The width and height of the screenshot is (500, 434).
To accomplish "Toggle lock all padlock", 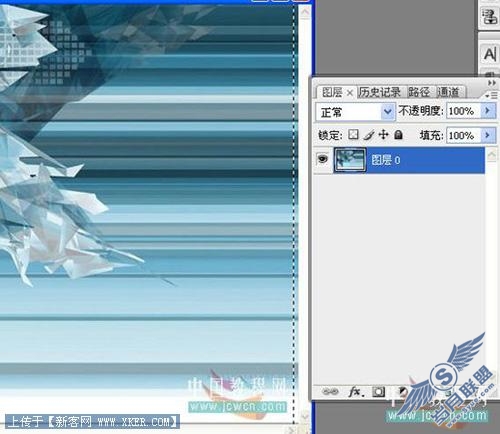I will pyautogui.click(x=398, y=134).
